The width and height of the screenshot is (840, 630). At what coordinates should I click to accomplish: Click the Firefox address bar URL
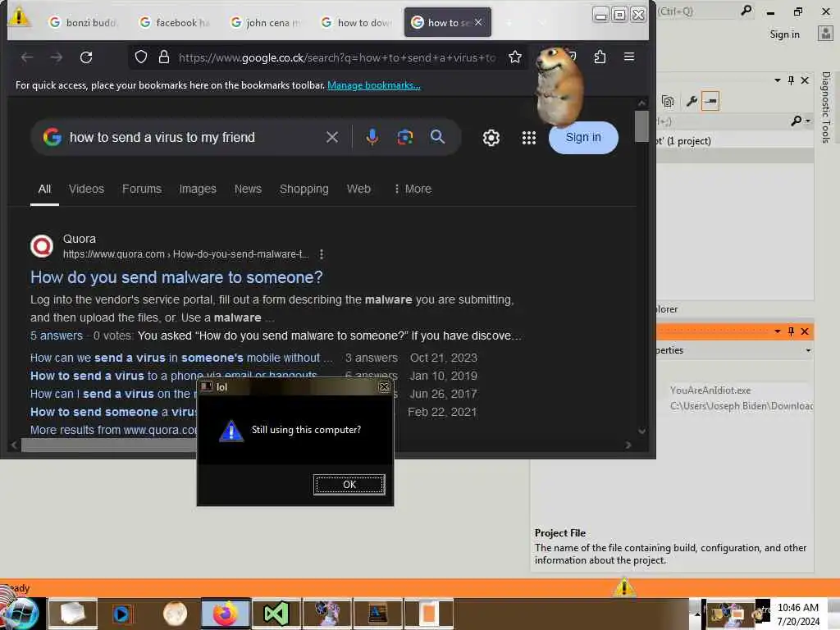[x=337, y=57]
